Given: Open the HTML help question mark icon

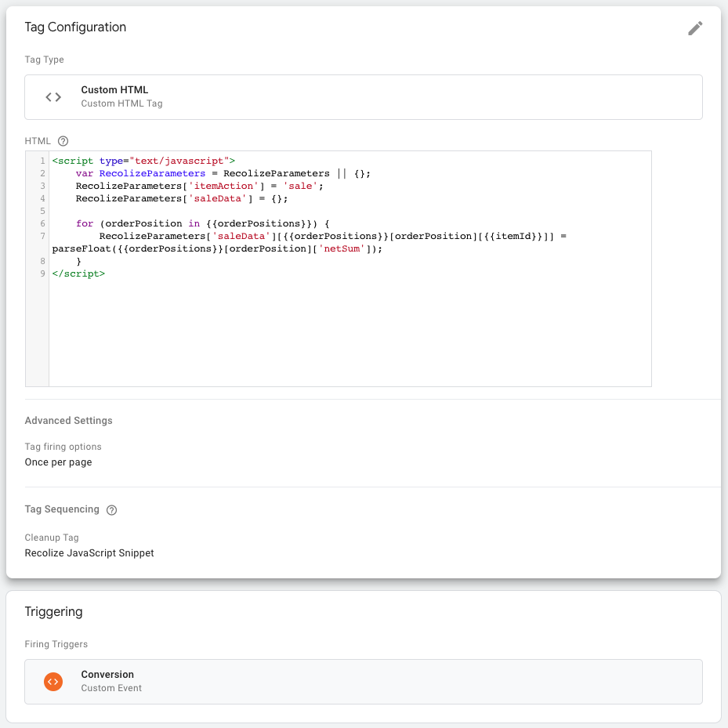Looking at the screenshot, I should (63, 141).
